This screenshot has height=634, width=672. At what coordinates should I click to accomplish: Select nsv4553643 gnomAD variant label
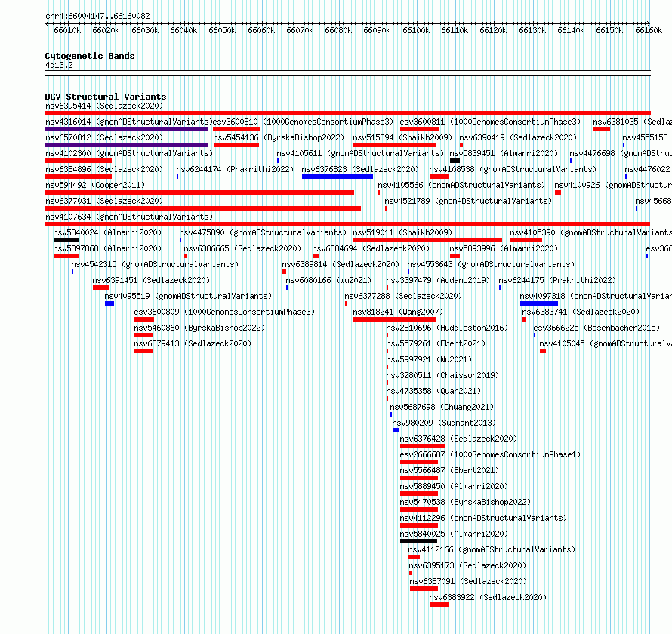click(491, 264)
